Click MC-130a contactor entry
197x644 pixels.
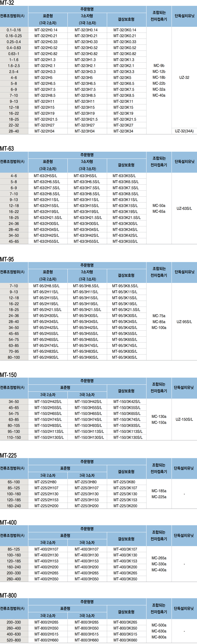coord(159,417)
